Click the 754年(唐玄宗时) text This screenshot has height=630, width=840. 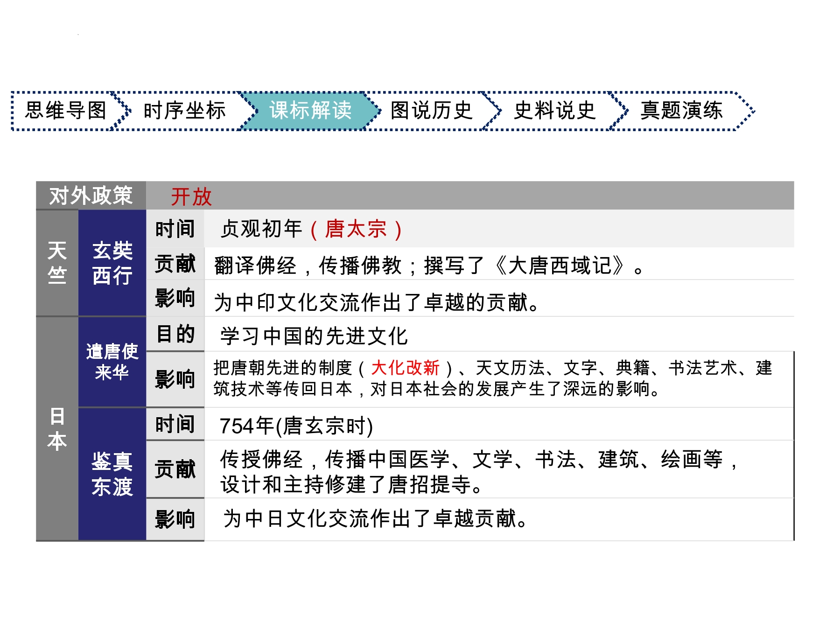pyautogui.click(x=296, y=426)
